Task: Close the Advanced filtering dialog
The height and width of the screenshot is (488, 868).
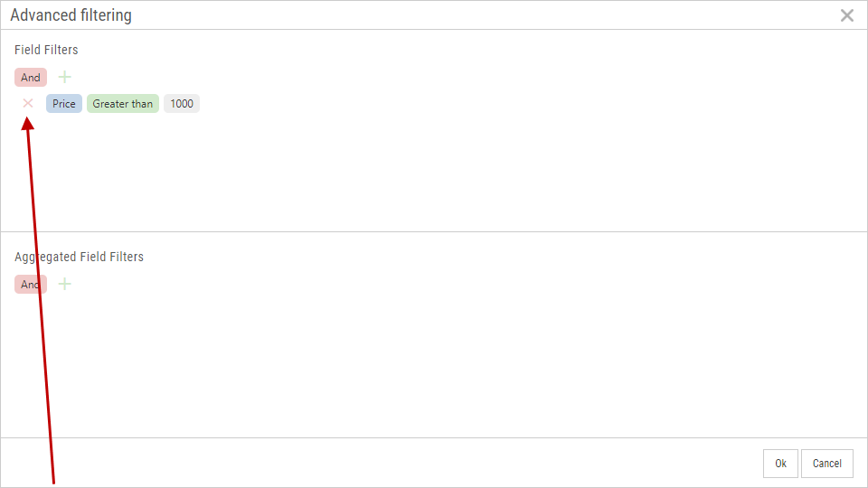Action: click(846, 15)
